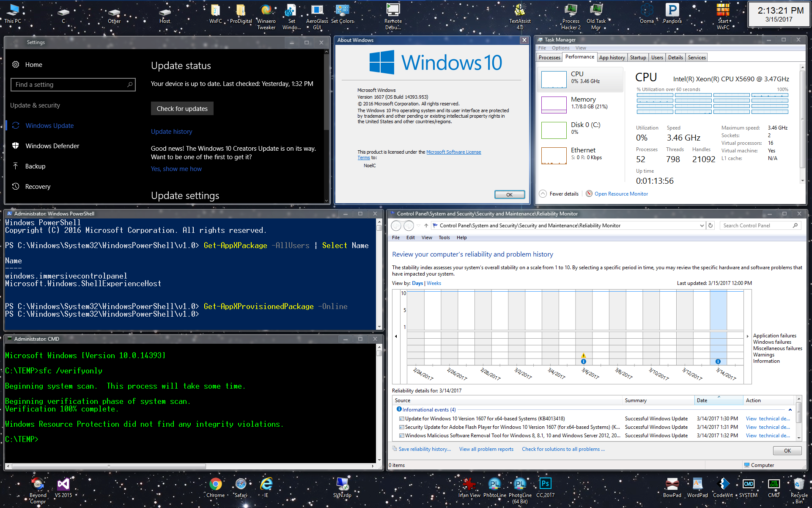
Task: Open ProDigital folder icon
Action: click(241, 14)
